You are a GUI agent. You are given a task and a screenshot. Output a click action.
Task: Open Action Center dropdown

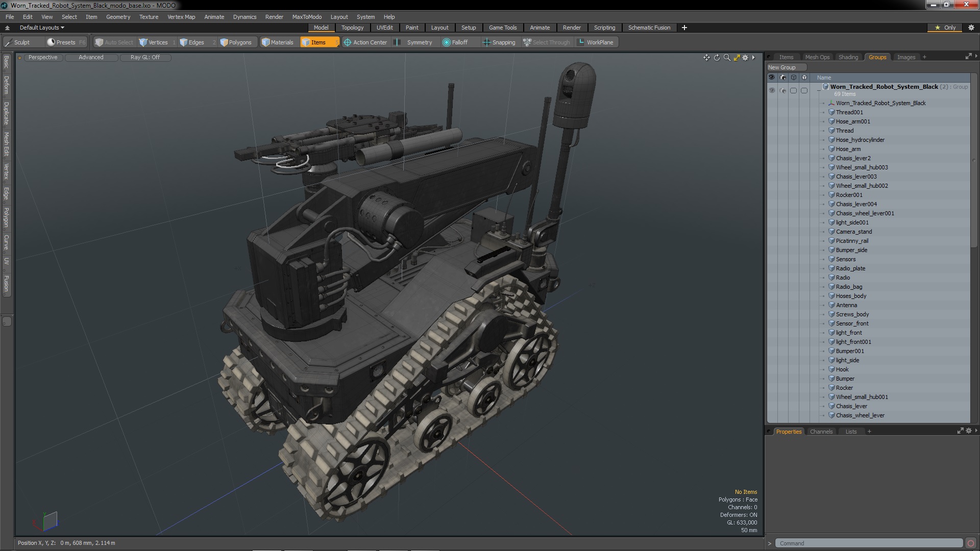click(x=365, y=42)
